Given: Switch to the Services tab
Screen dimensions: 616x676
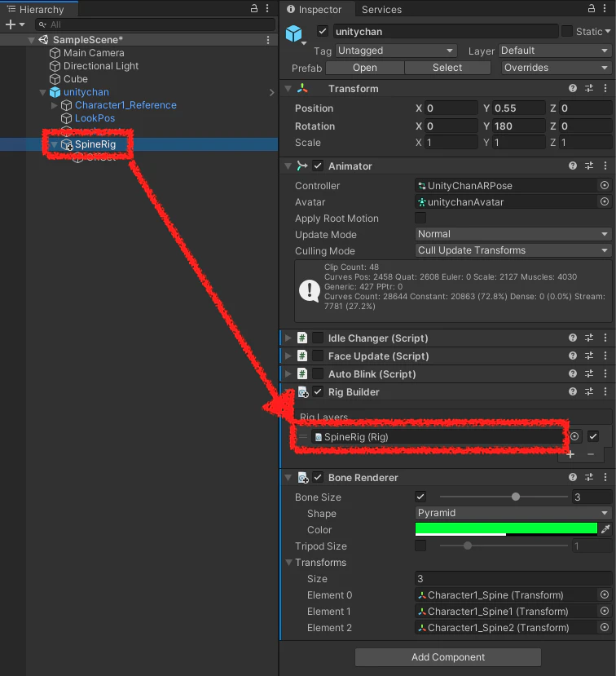Looking at the screenshot, I should 381,9.
